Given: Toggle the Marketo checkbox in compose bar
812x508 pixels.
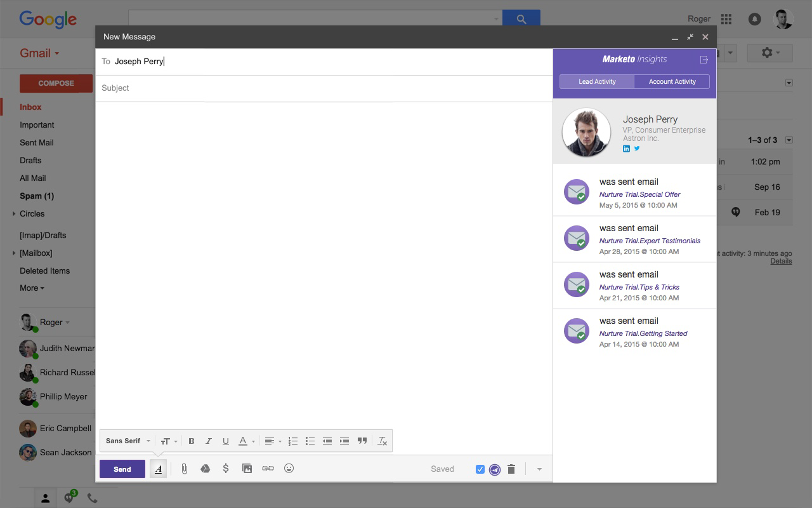Looking at the screenshot, I should coord(480,469).
